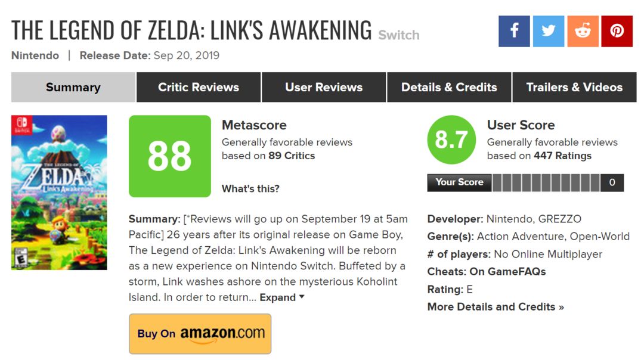This screenshot has height=360, width=644.
Task: Click the 8.7 User Score circle
Action: (451, 139)
